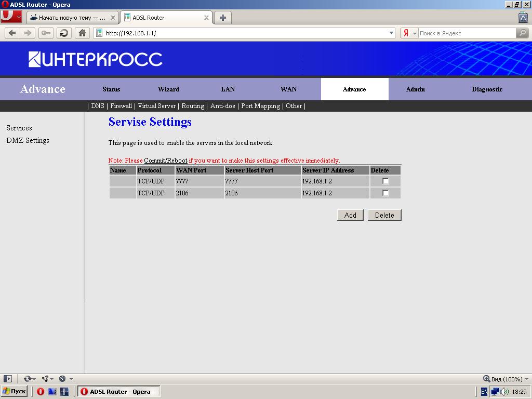Click the search magnifier icon
Screen dimensions: 532x399
[x=523, y=33]
